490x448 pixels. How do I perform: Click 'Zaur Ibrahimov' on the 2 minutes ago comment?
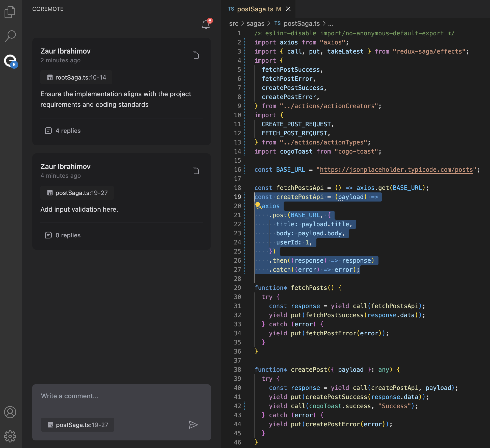65,51
